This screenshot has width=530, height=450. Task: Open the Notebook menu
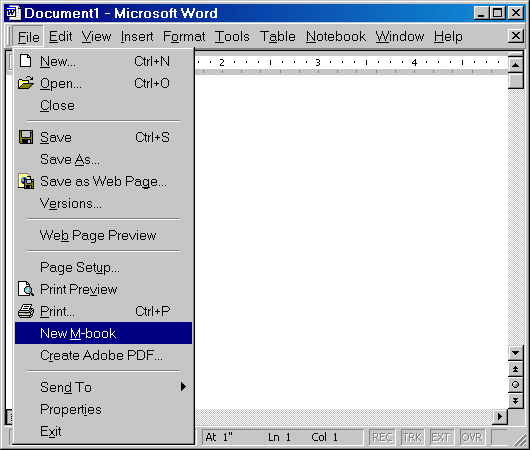click(336, 37)
